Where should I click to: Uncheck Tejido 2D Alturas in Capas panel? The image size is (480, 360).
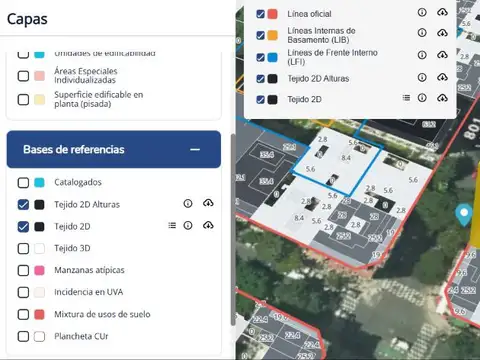pyautogui.click(x=23, y=204)
